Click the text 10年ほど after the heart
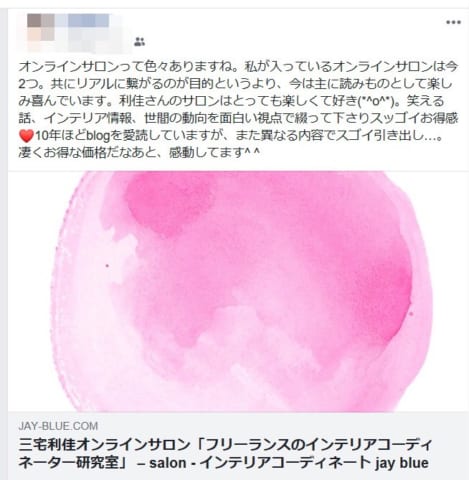The image size is (469, 480). pyautogui.click(x=61, y=136)
